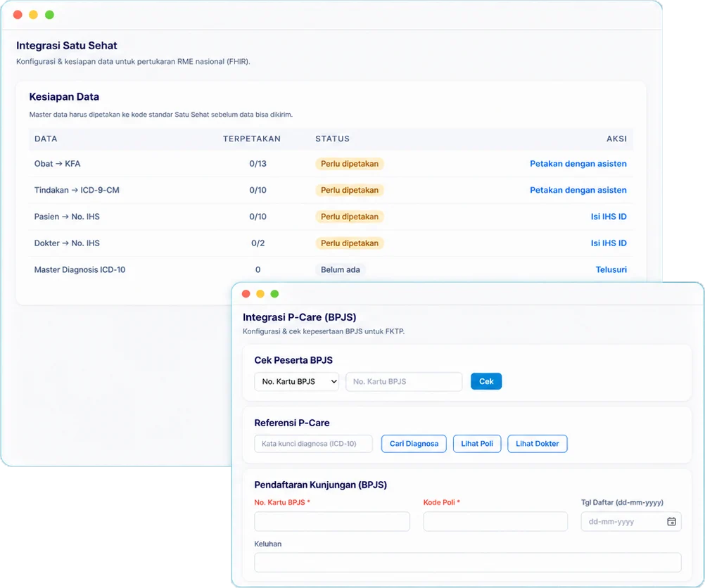Click the blue Cek button
705x588 pixels.
[x=486, y=381]
